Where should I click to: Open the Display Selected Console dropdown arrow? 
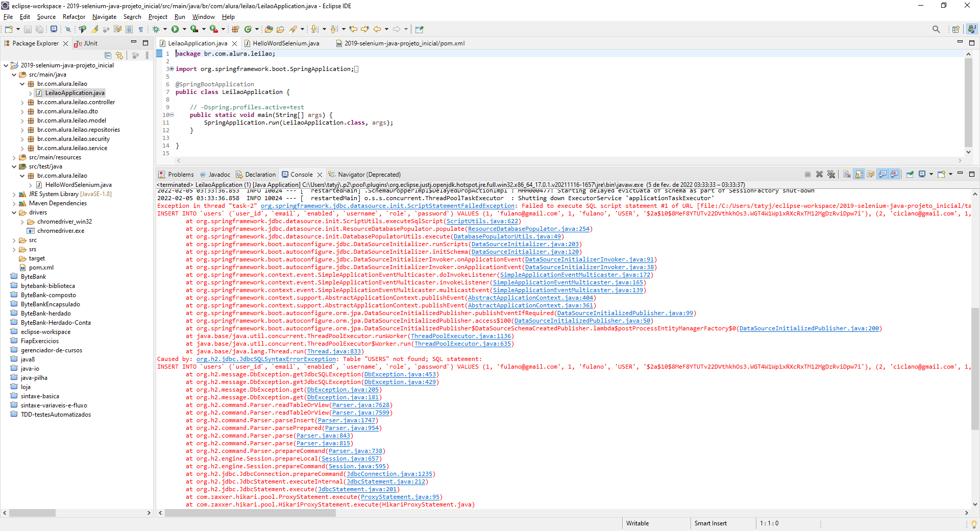coord(931,174)
